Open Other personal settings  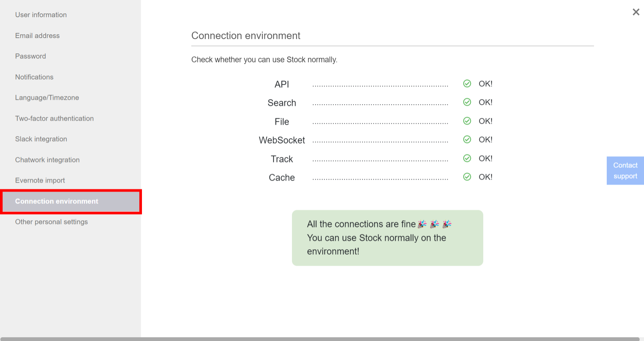click(x=51, y=222)
